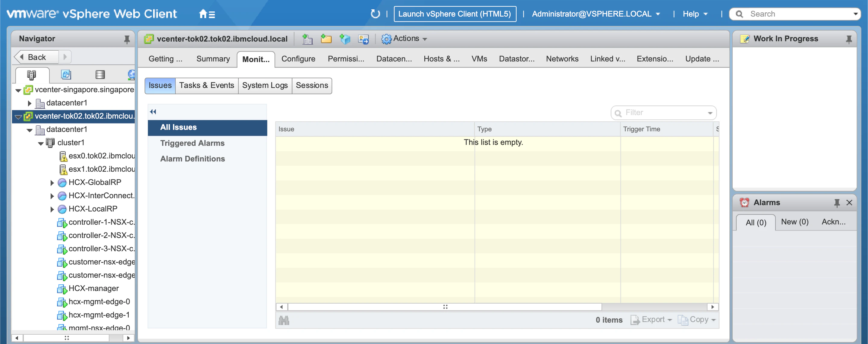Image resolution: width=868 pixels, height=344 pixels.
Task: Select HCX-manager VM in tree
Action: tap(93, 288)
